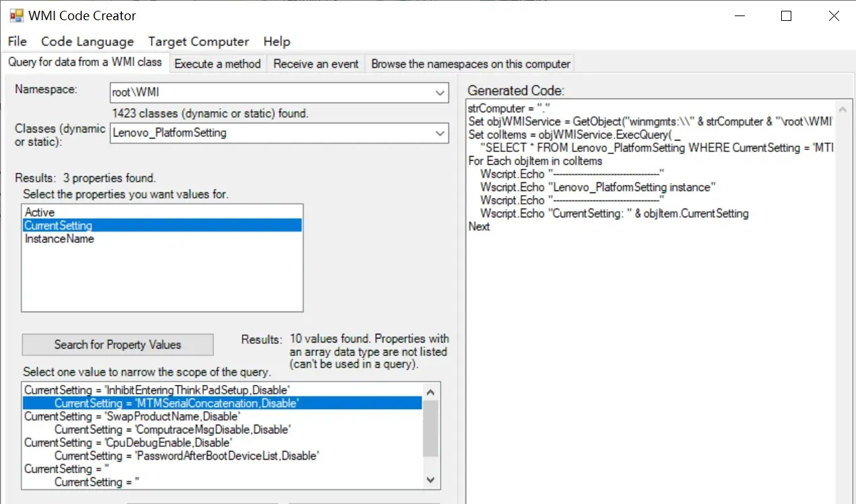Open the File menu

(x=18, y=41)
